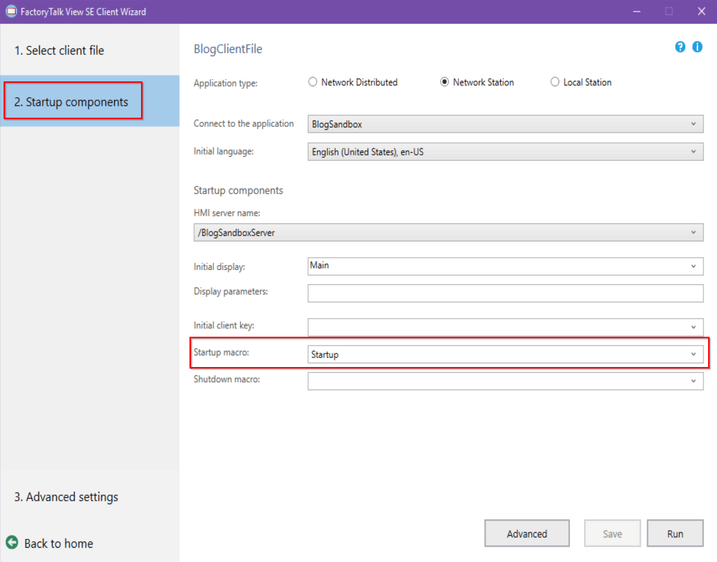
Task: Open the Startup macro dropdown
Action: 694,354
